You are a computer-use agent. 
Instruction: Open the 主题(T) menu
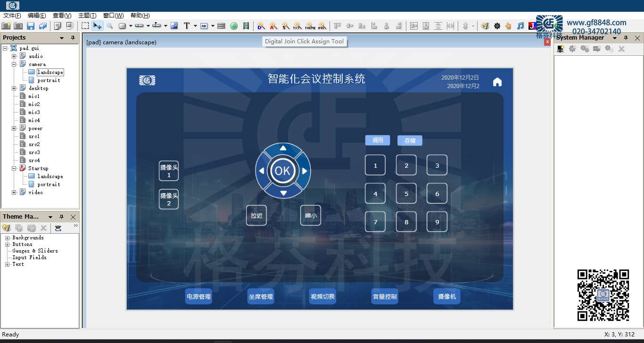point(87,16)
